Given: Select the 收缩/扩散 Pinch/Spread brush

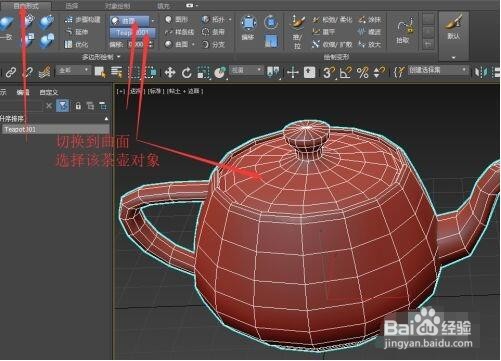Looking at the screenshot, I should pyautogui.click(x=332, y=44).
